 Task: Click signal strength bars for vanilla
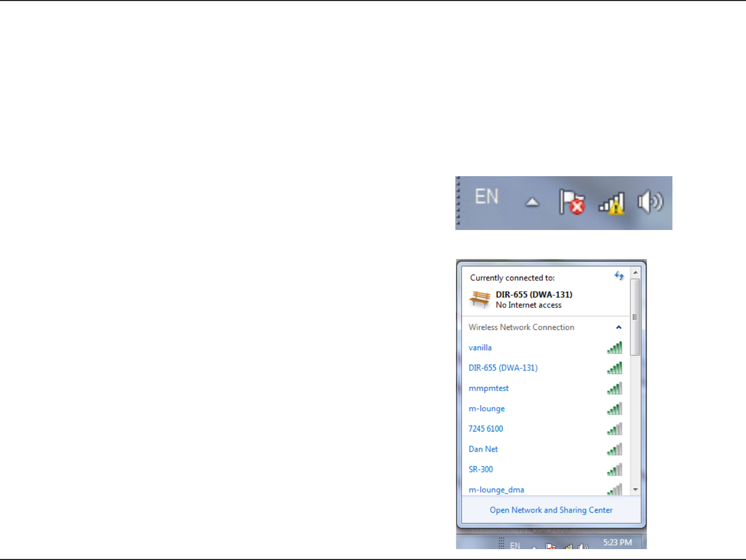coord(614,348)
